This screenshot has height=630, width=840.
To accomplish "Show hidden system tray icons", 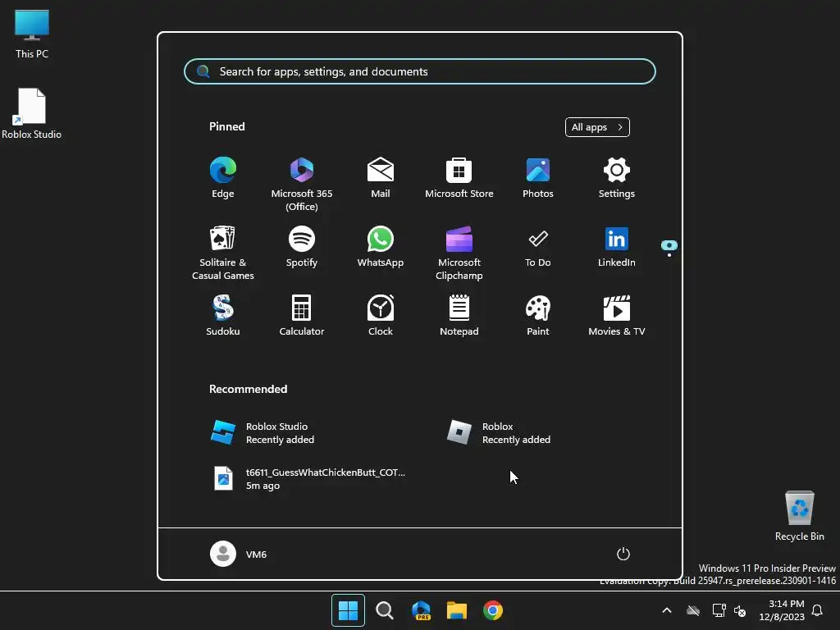I will (667, 610).
